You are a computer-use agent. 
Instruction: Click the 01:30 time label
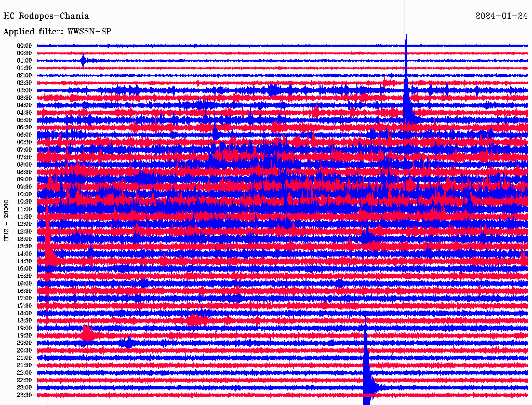pos(24,68)
